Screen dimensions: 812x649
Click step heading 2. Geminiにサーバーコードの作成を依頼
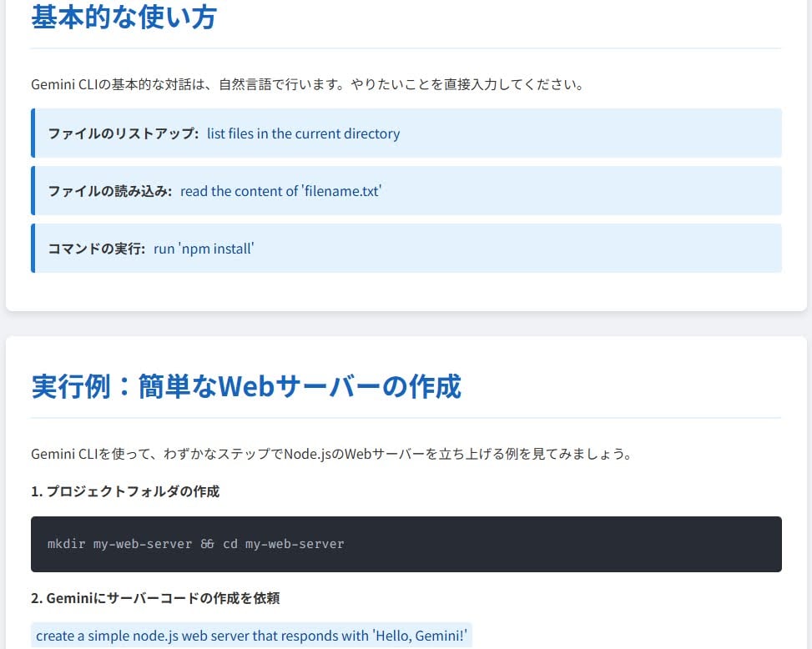155,598
